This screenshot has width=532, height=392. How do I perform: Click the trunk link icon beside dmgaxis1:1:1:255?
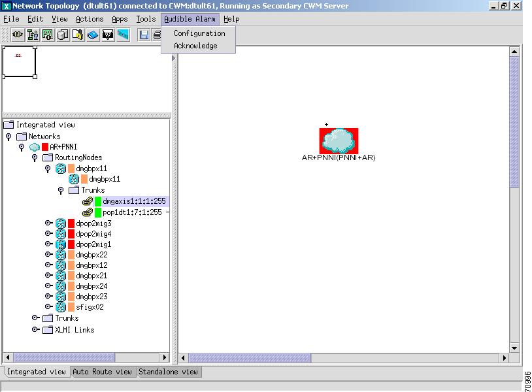point(88,201)
